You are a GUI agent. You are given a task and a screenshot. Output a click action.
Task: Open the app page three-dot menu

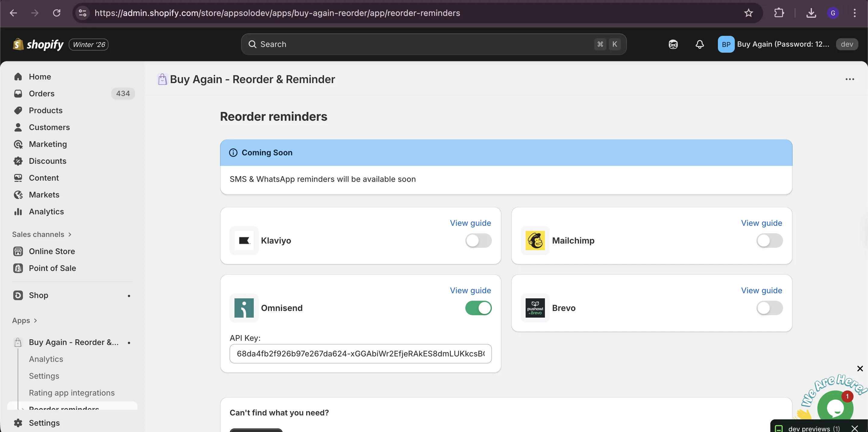tap(850, 79)
